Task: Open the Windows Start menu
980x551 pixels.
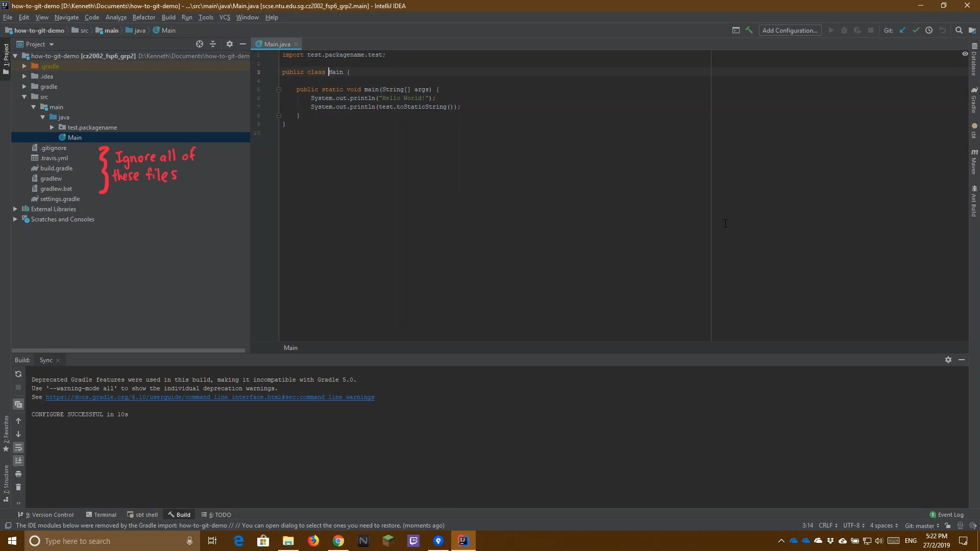Action: [12, 541]
